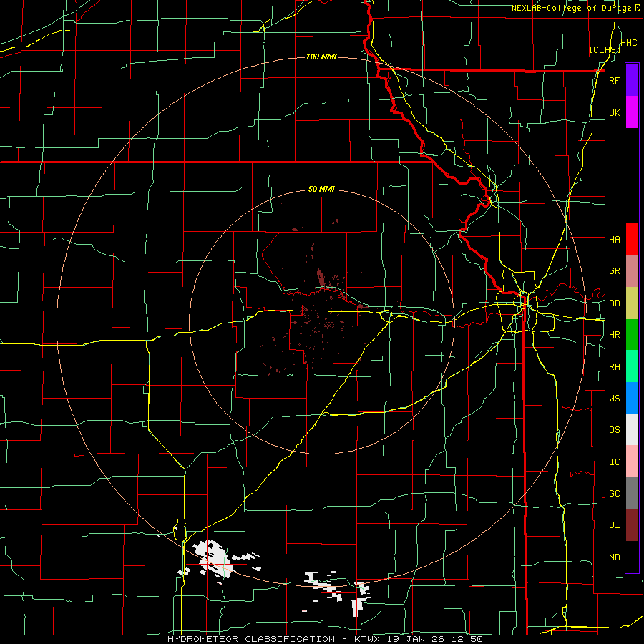Click the BI legend label

[614, 525]
